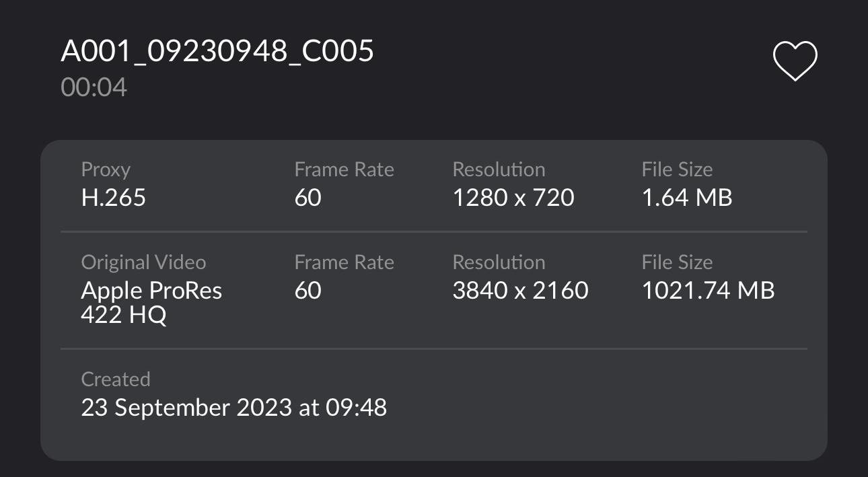Select the 1.64 MB file size

[x=686, y=197]
